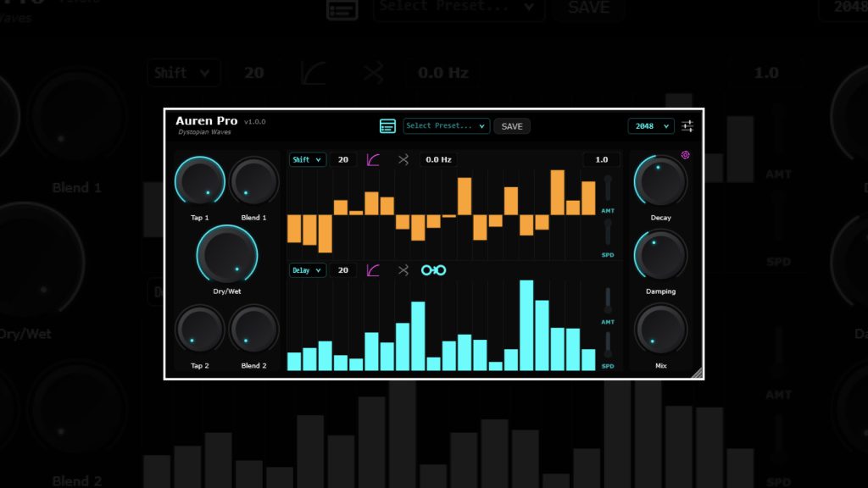This screenshot has height=488, width=868.
Task: Expand the Select Preset dropdown
Action: (447, 126)
